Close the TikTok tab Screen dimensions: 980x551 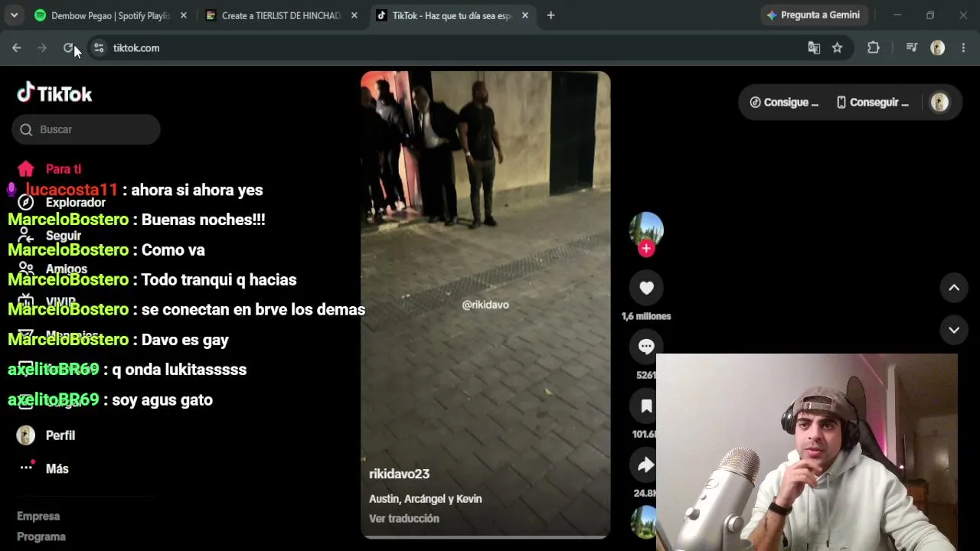[x=524, y=15]
